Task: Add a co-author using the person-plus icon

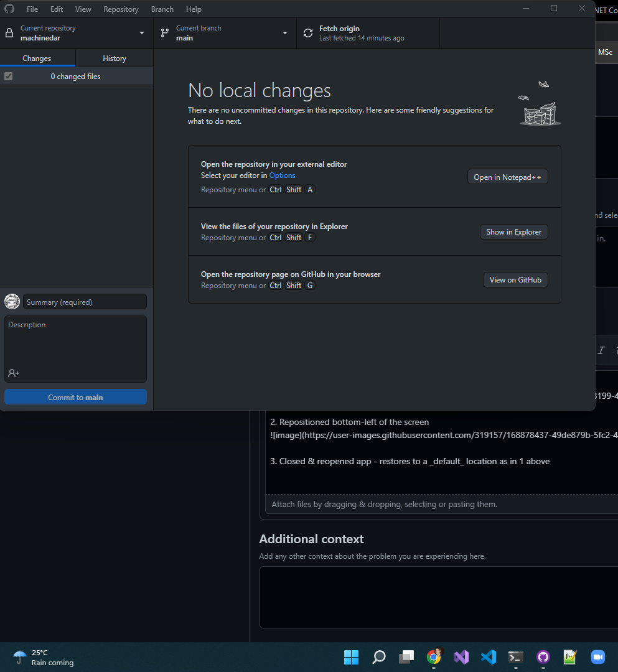Action: tap(14, 373)
